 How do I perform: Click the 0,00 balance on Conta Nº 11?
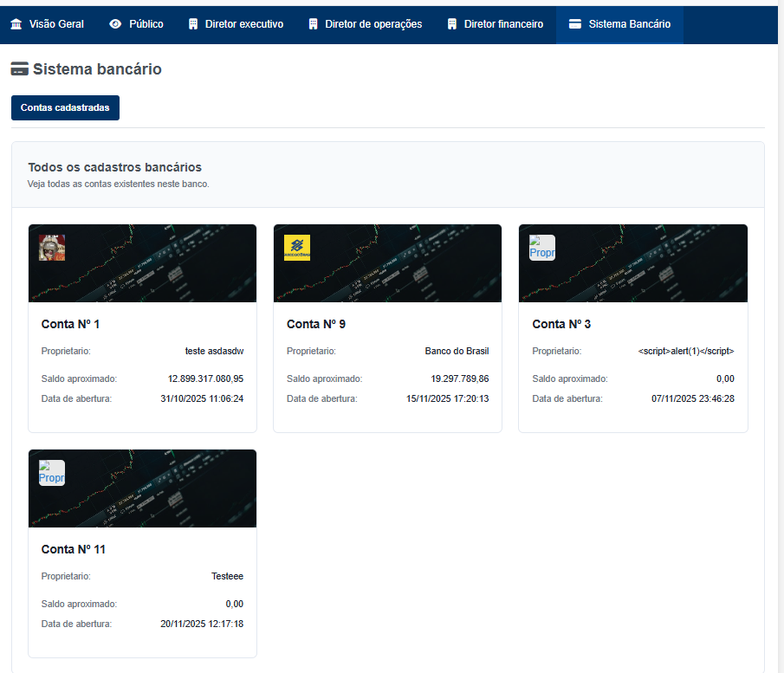235,604
